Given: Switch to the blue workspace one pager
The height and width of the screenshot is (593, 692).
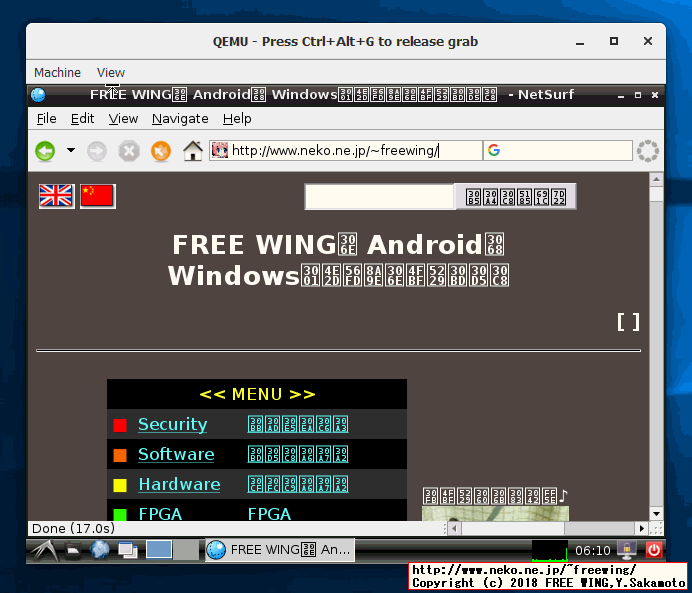Looking at the screenshot, I should click(x=159, y=549).
